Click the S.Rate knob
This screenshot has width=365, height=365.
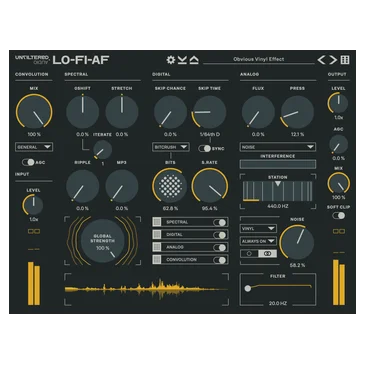point(210,185)
